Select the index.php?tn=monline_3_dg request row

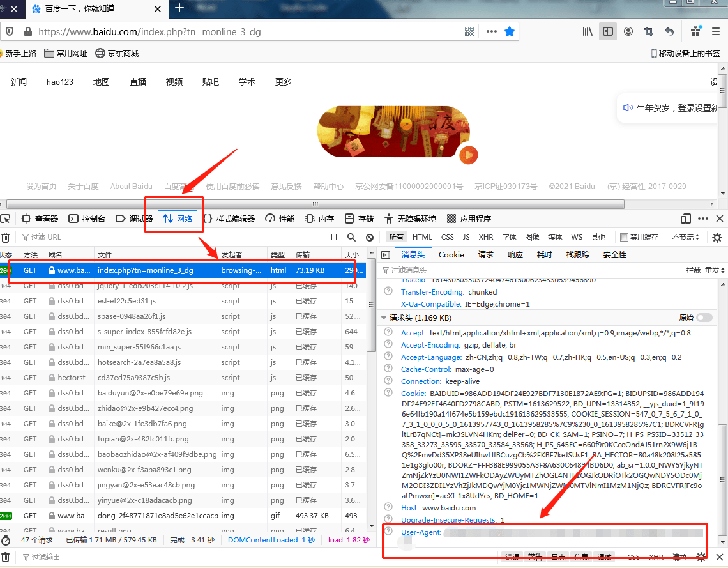point(183,270)
